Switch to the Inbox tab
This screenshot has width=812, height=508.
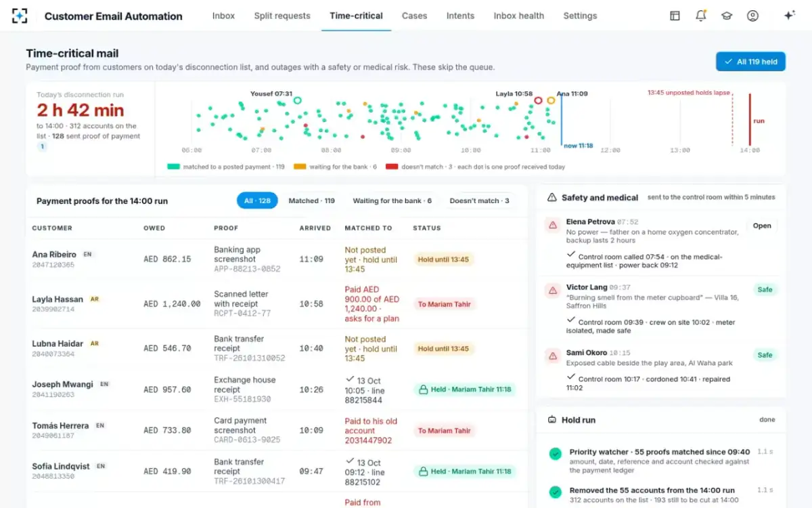click(x=223, y=16)
